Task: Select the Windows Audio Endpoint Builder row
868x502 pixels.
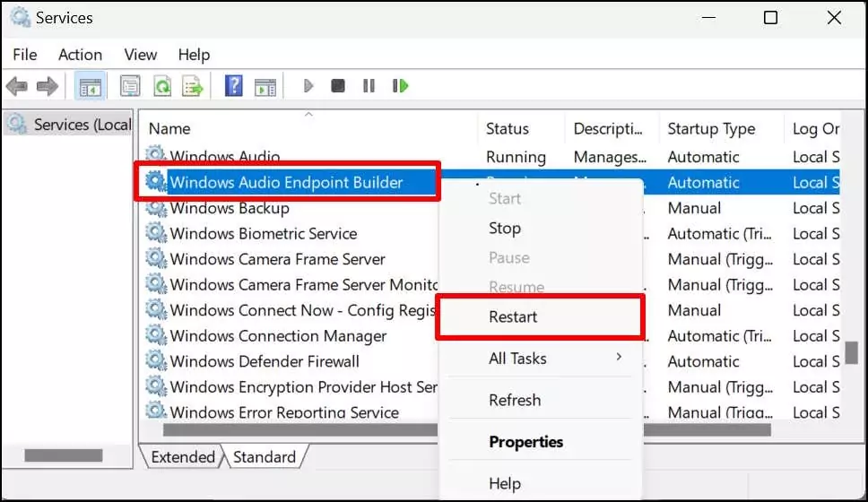Action: 491,182
